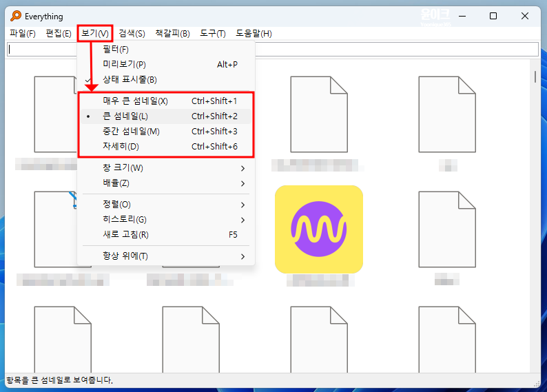Toggle the 상태 표시줄(B) checkmark item
The width and height of the screenshot is (547, 392).
[x=166, y=80]
